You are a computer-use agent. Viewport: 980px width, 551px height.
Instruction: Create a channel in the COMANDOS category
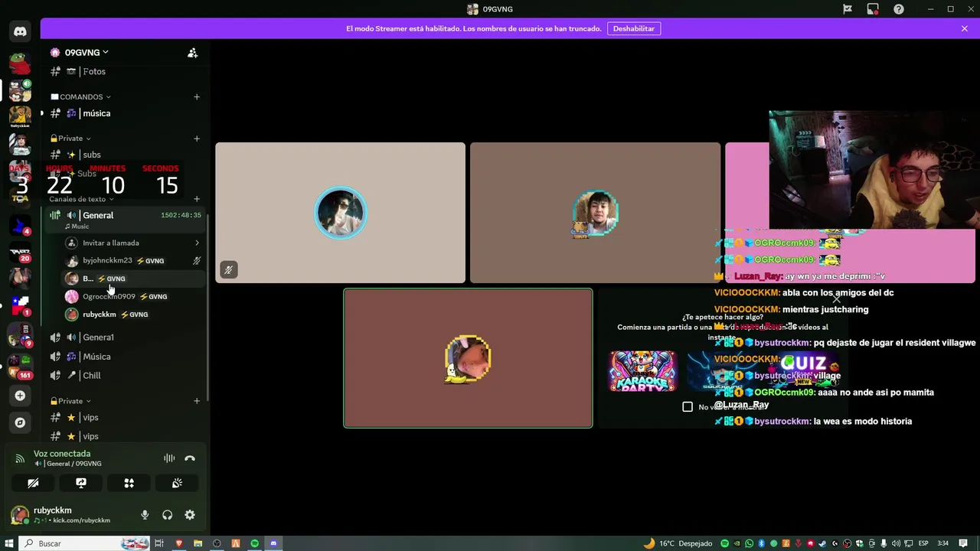[x=197, y=97]
